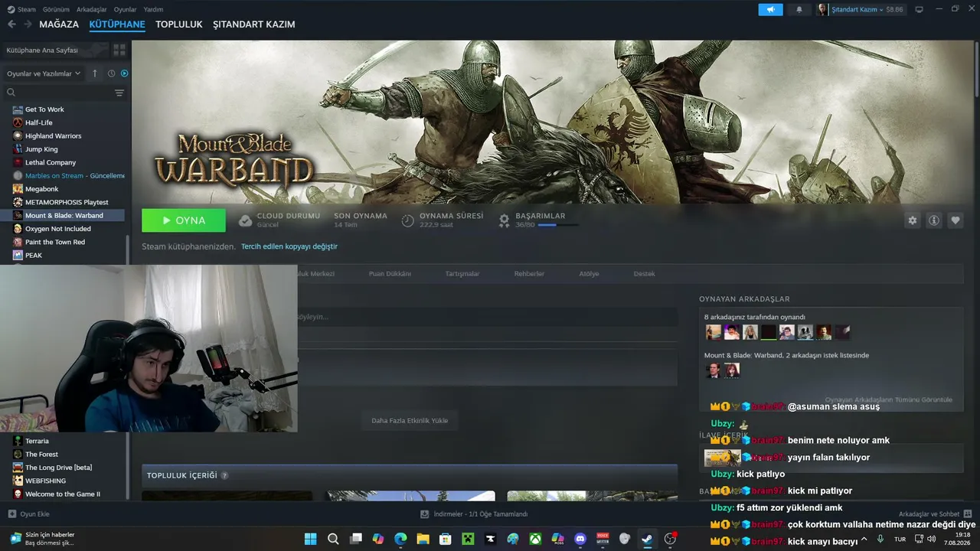Click achievements progress bar

pyautogui.click(x=557, y=225)
